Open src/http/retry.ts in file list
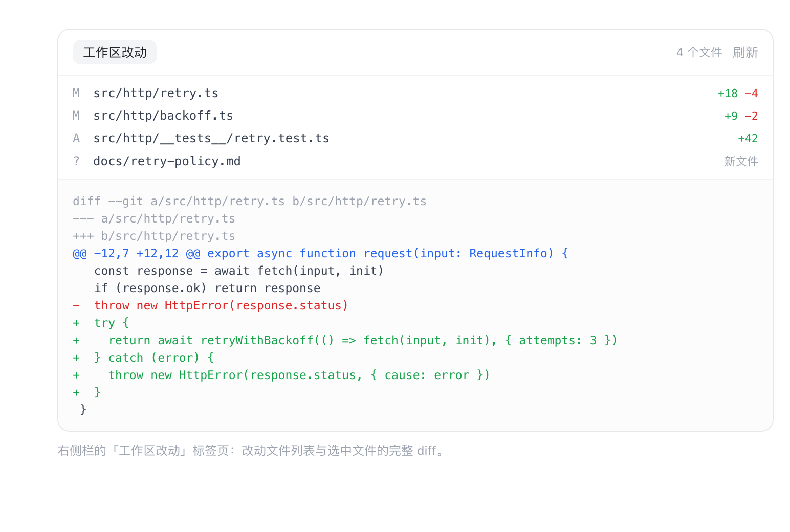The width and height of the screenshot is (790, 532). coord(415,93)
